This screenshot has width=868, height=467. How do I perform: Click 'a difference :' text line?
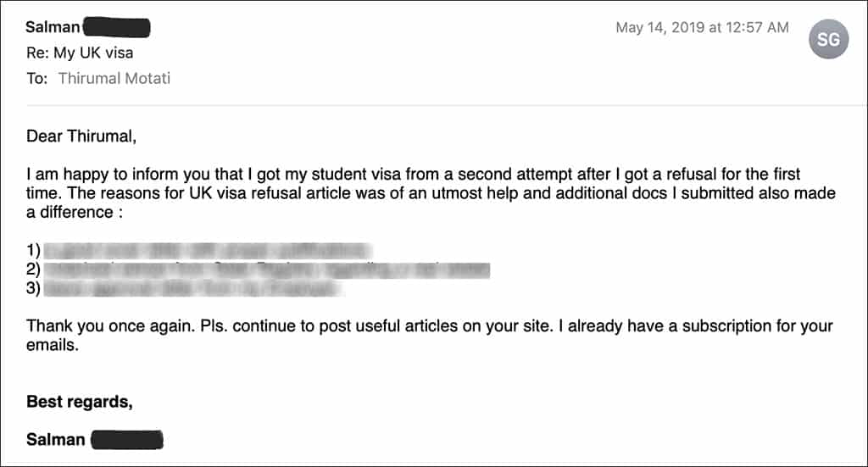[75, 212]
